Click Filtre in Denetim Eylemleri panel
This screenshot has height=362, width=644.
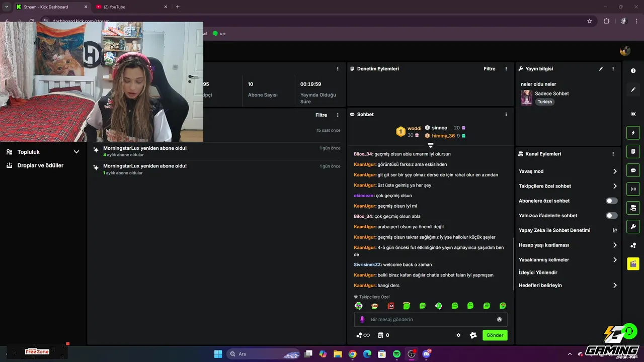click(x=490, y=69)
